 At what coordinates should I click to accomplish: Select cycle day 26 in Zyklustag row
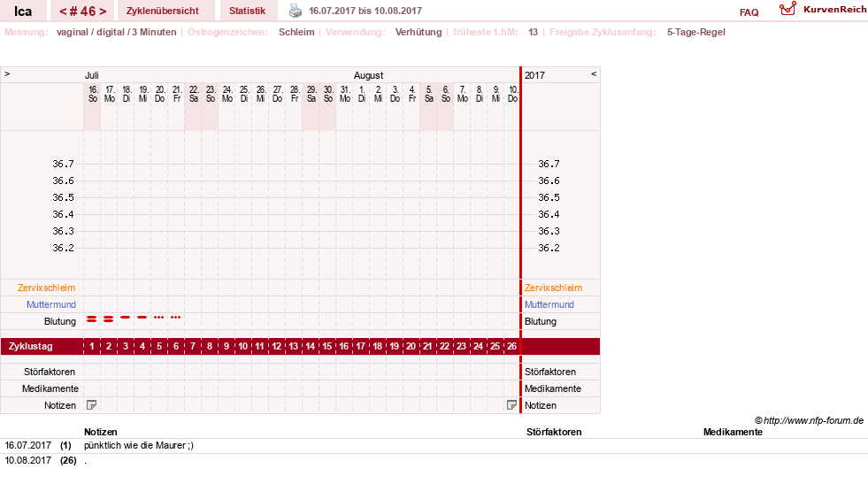[512, 346]
